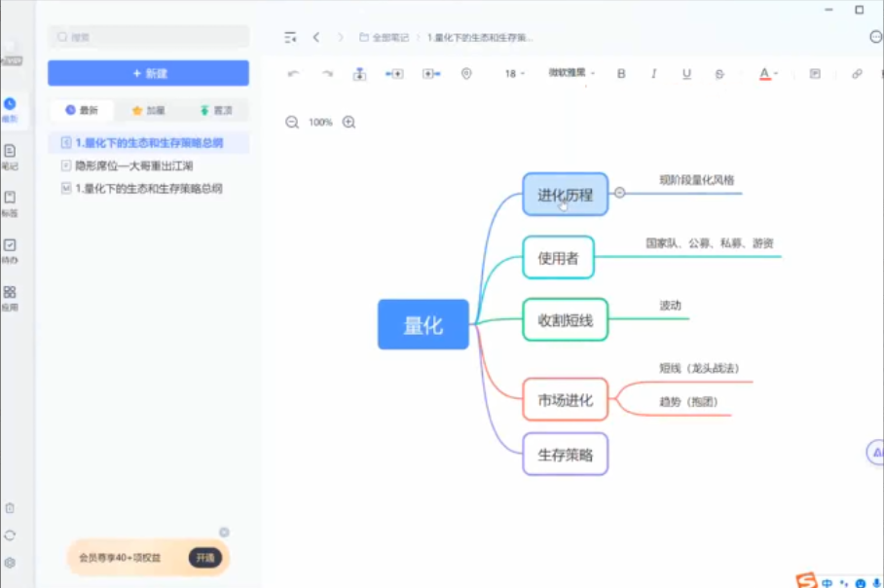Screen dimensions: 884x588
Task: Open the font color A picker
Action: [767, 74]
